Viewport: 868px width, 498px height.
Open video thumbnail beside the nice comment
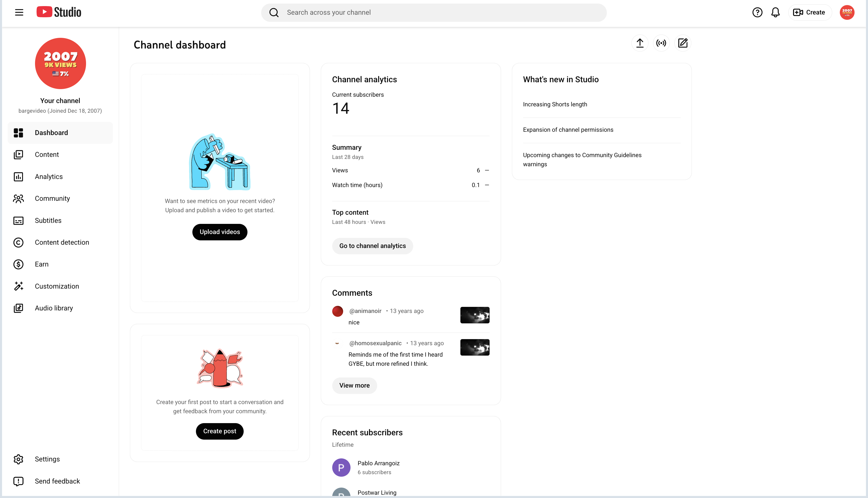[x=475, y=315]
